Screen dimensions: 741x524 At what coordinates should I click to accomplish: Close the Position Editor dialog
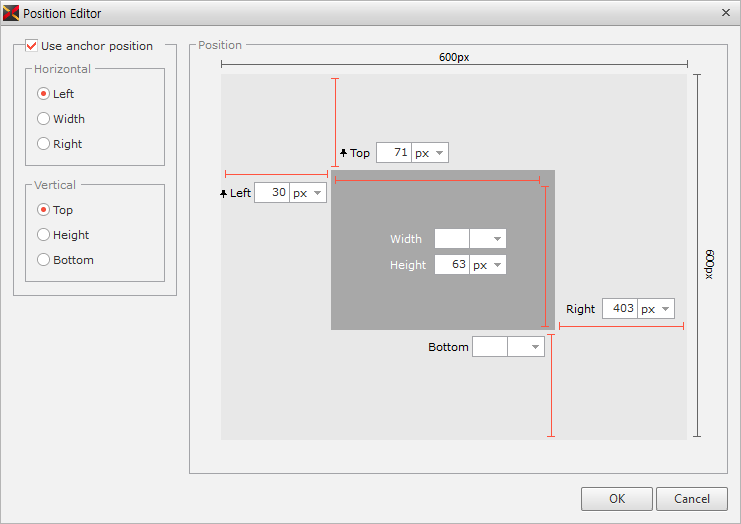725,13
